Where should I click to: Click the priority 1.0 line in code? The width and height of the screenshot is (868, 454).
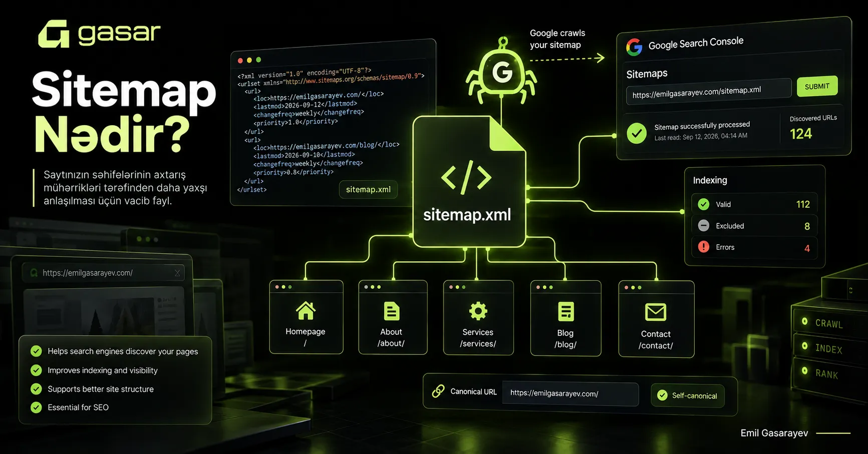click(x=296, y=122)
